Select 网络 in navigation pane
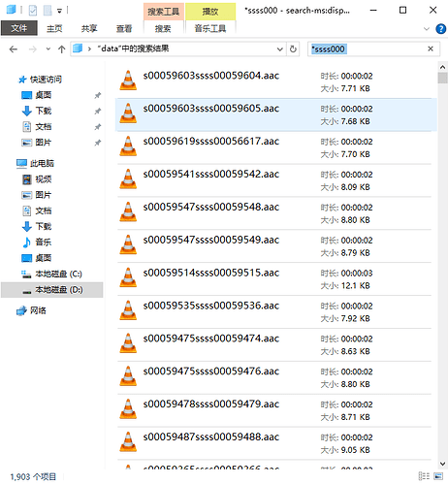The height and width of the screenshot is (485, 448). 38,310
